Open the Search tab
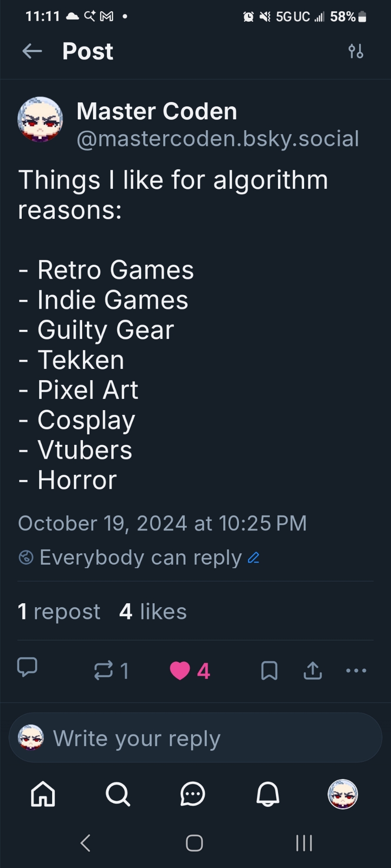The image size is (391, 868). point(118,794)
